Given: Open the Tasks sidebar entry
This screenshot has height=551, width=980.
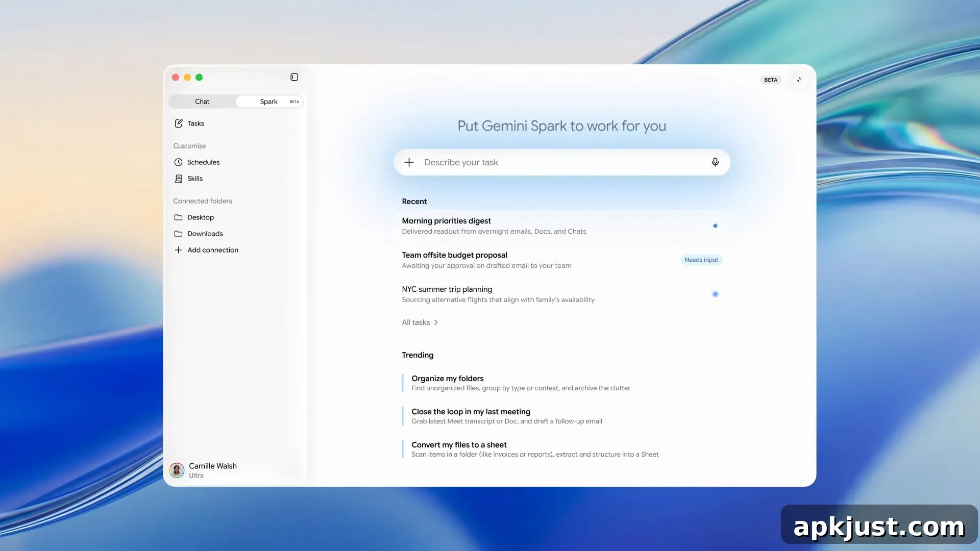Looking at the screenshot, I should point(195,123).
